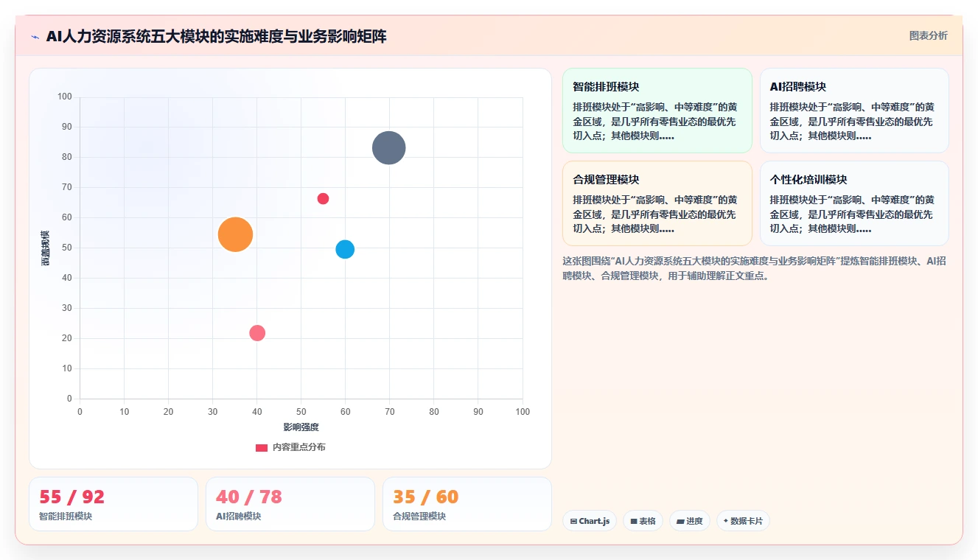Viewport: 978px width, 560px height.
Task: Click the 40 / 78 stat card
Action: [290, 504]
